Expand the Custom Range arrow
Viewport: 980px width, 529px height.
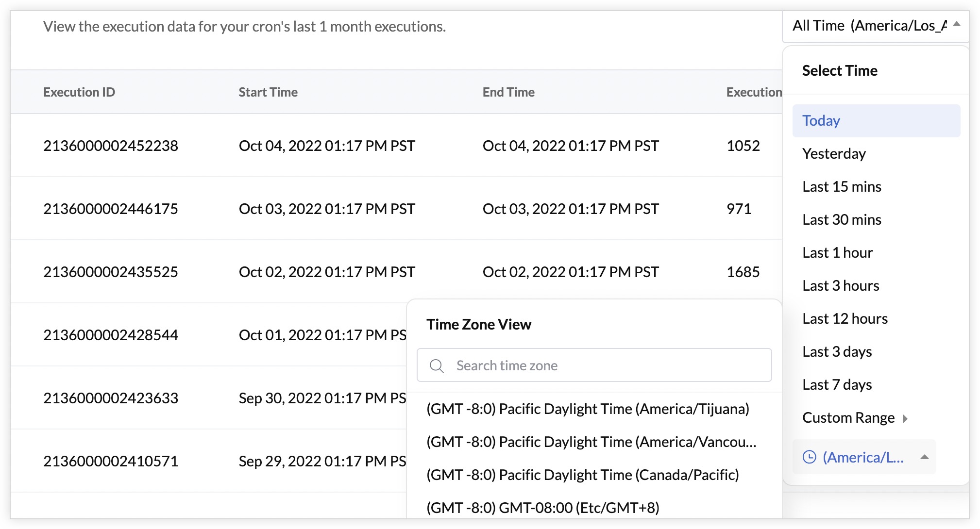(x=904, y=418)
